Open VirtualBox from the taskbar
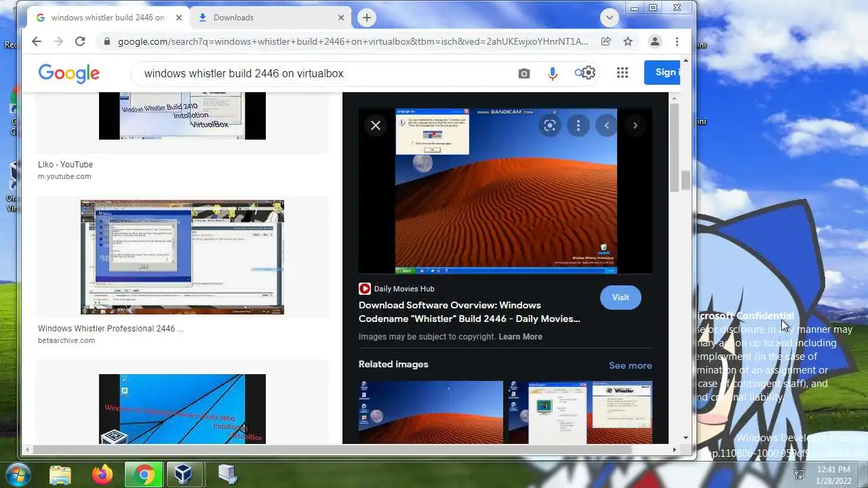This screenshot has width=868, height=488. pos(183,474)
